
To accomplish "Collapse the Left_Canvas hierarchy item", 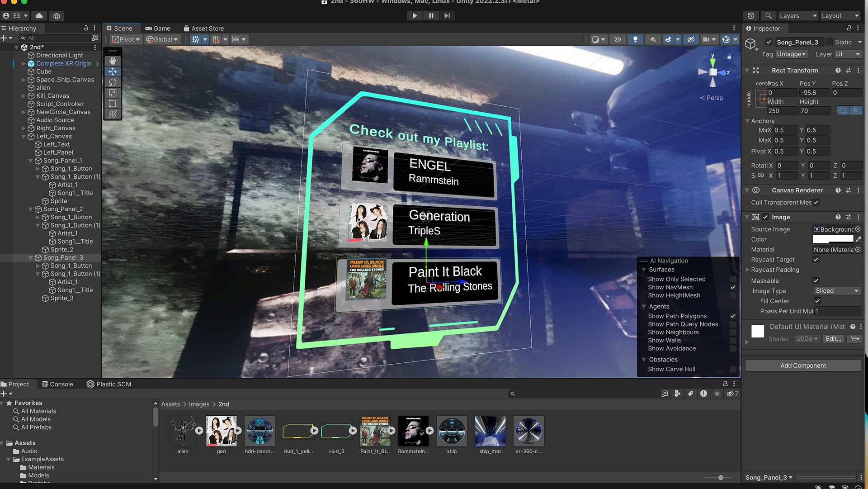I will [x=24, y=137].
